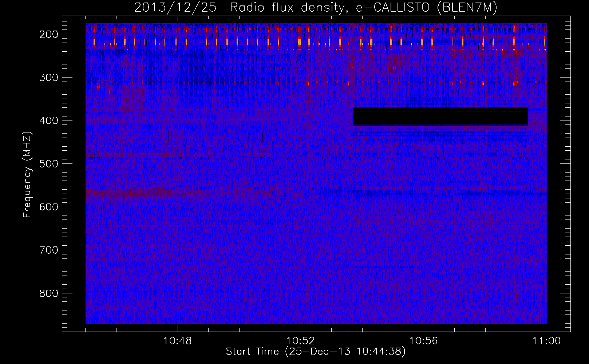The image size is (589, 364).
Task: Click the 700 frequency tick label
Action: (48, 250)
